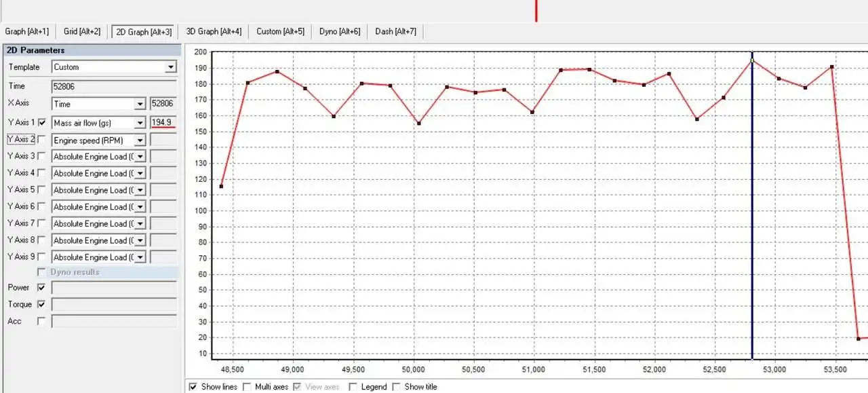Switch to the Dyno tab
Image resolution: width=868 pixels, height=393 pixels.
338,31
